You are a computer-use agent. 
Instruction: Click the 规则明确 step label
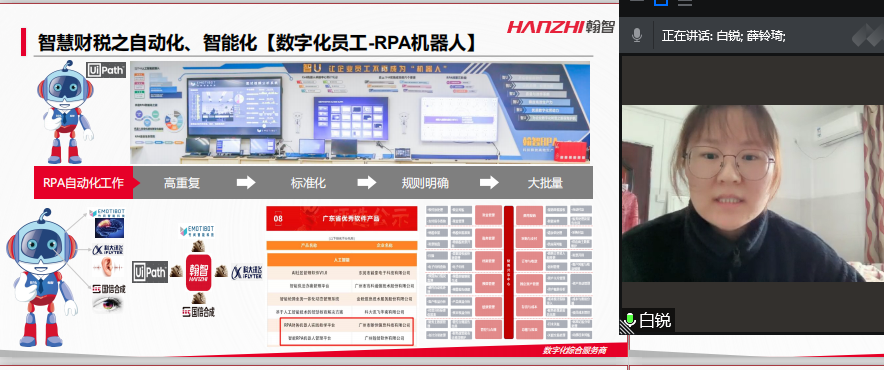425,183
